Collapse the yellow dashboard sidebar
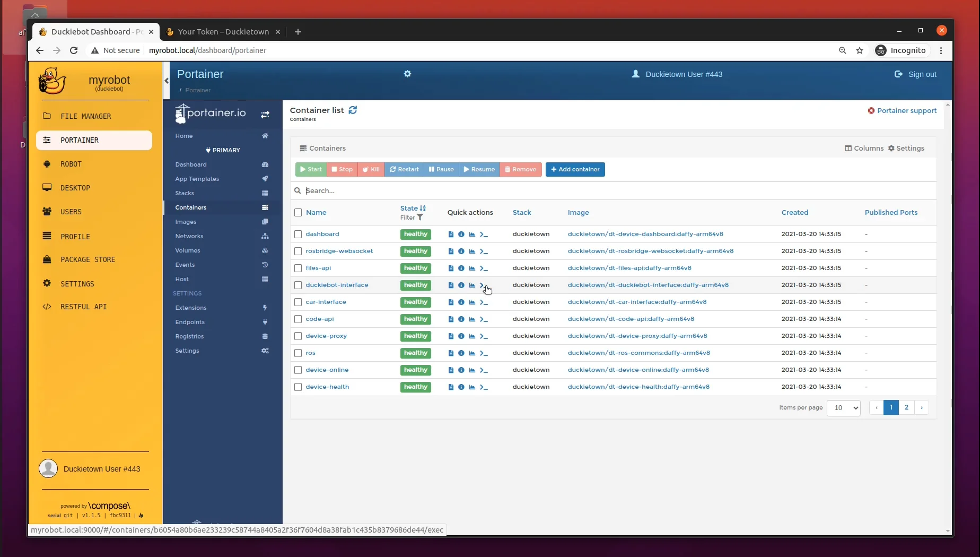 tap(167, 81)
